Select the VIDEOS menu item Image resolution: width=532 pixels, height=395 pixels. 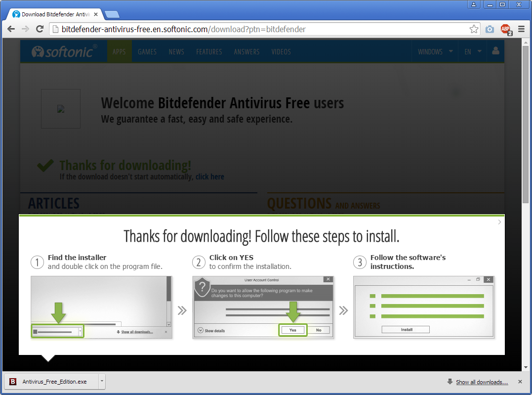click(281, 51)
